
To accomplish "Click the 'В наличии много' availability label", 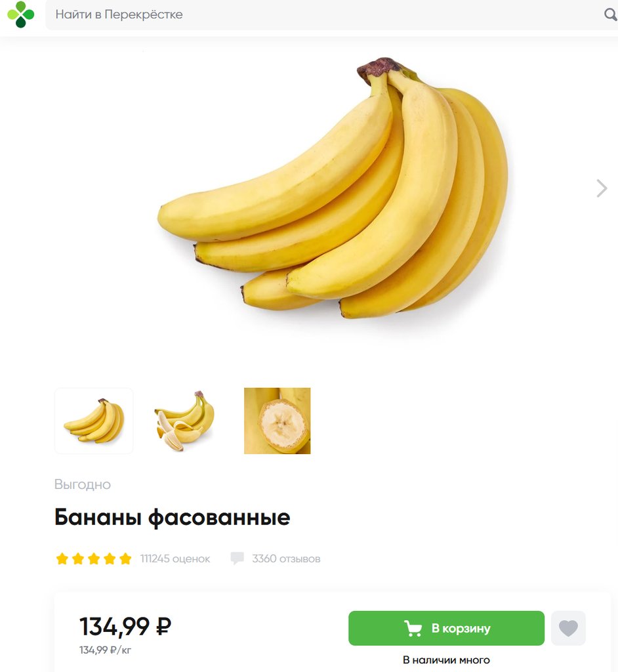I will [446, 660].
